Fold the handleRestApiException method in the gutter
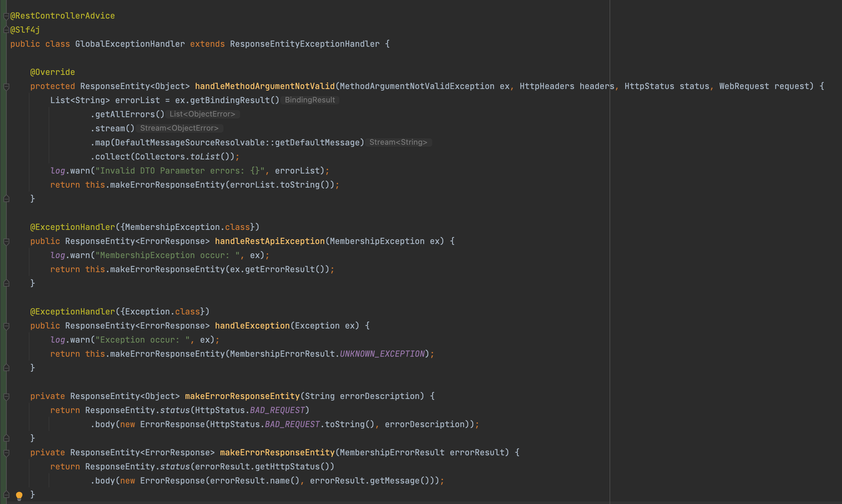Viewport: 842px width, 504px height. pos(6,241)
